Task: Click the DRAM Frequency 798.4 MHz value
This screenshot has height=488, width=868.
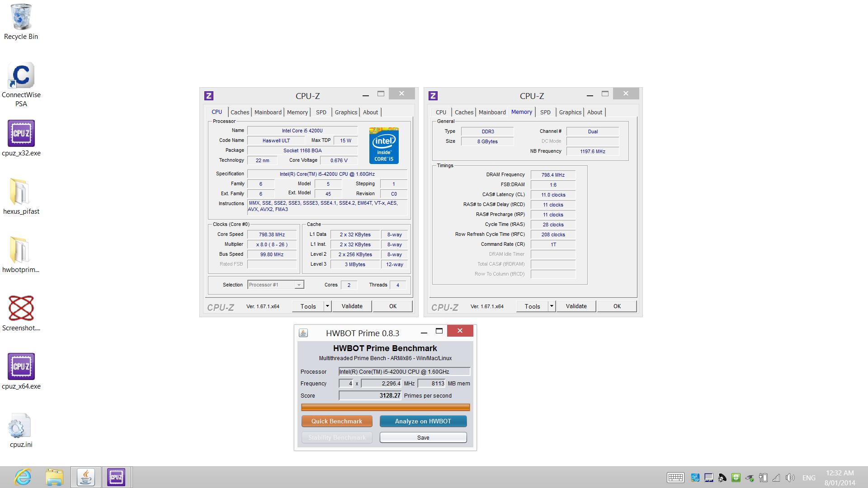Action: pos(553,175)
